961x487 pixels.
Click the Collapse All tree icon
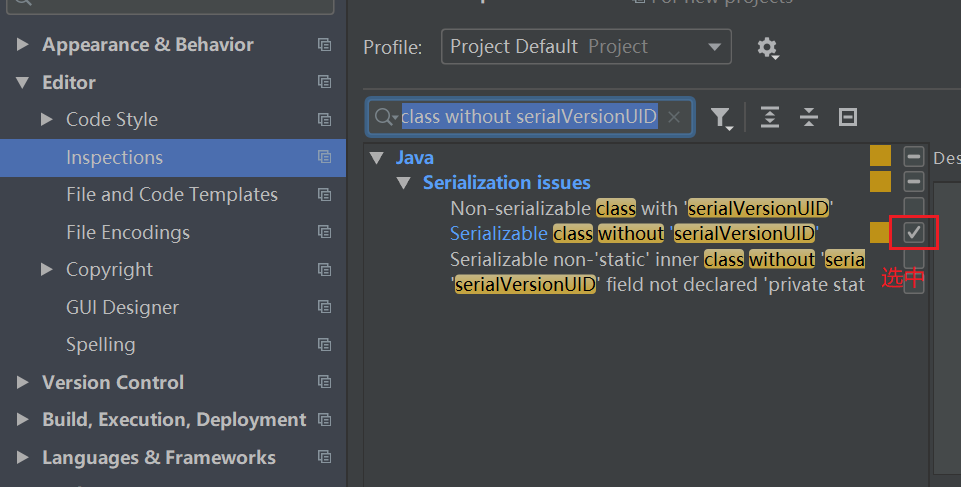click(x=809, y=117)
